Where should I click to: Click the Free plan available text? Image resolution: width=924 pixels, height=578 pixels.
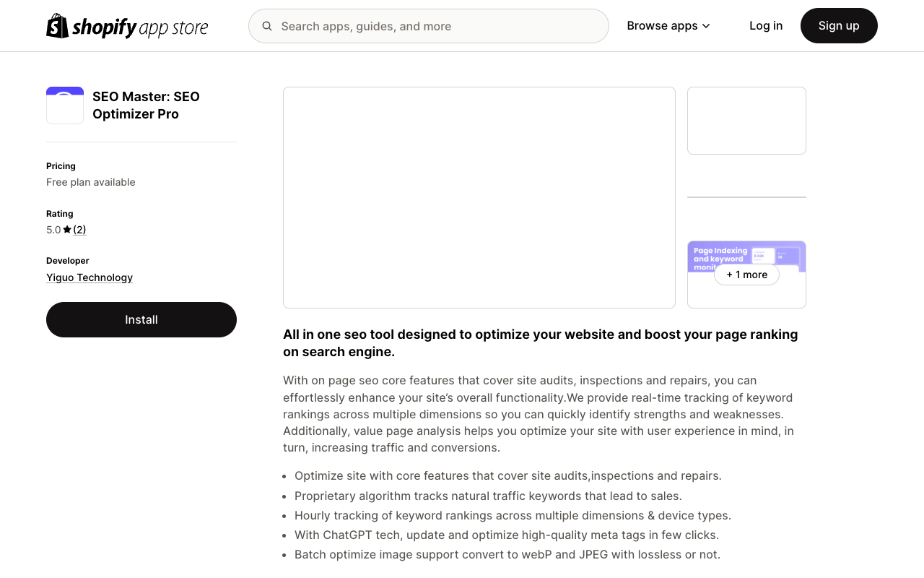point(91,182)
